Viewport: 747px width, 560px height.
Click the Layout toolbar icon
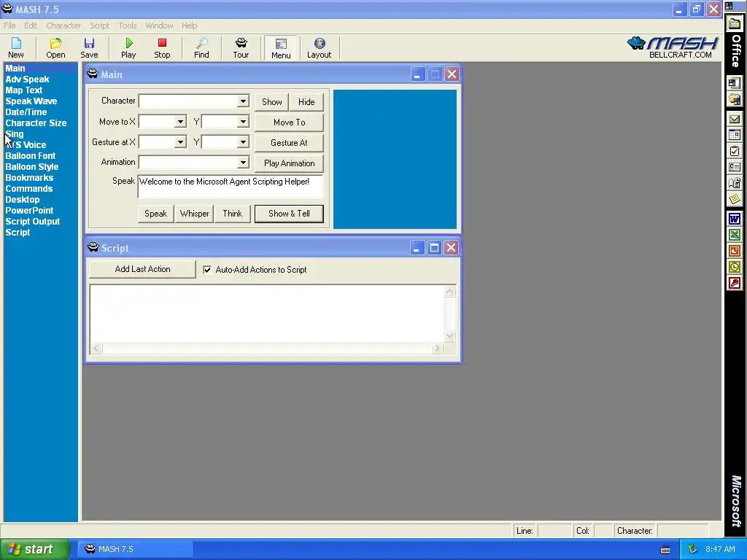click(320, 48)
